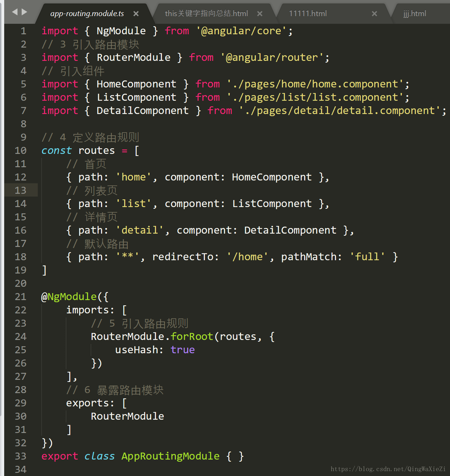450x476 pixels.
Task: Click the left tab navigation arrow
Action: click(15, 12)
